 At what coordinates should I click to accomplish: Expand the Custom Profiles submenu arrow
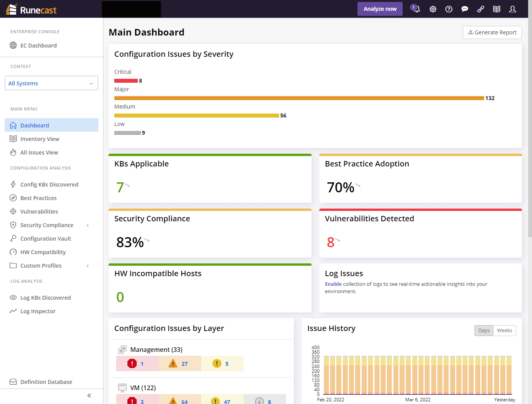[88, 266]
